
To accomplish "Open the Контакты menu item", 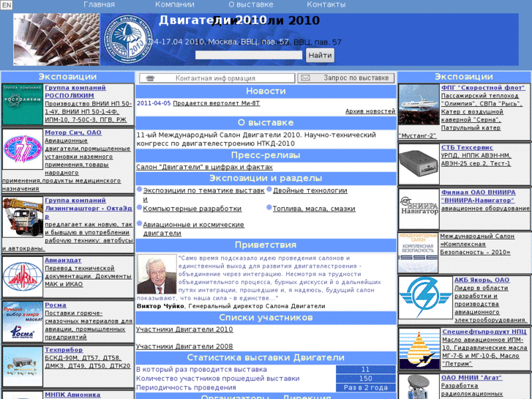I will tap(326, 4).
